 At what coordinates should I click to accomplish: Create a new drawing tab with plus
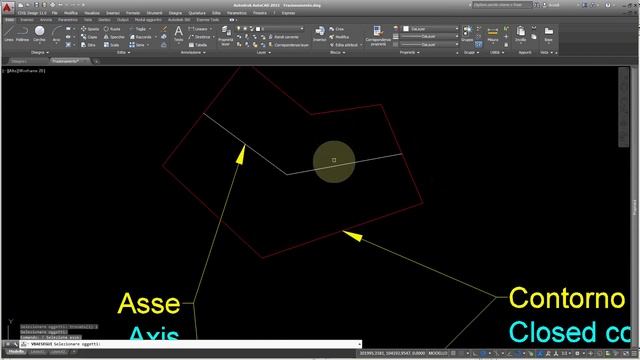[96, 61]
